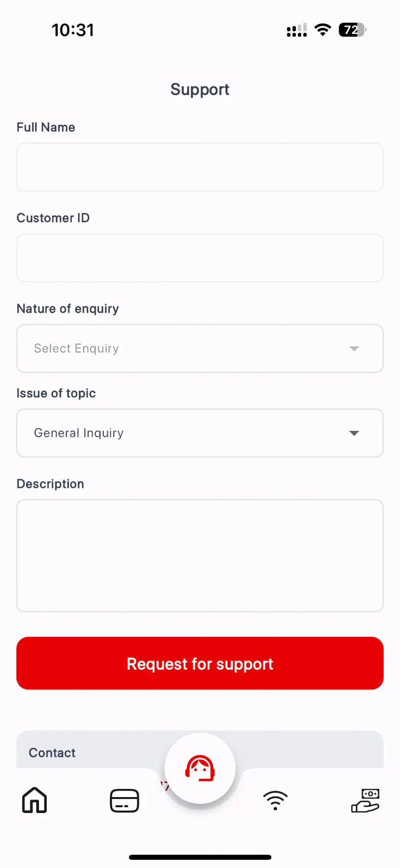Tap the red support headset icon

point(200,768)
